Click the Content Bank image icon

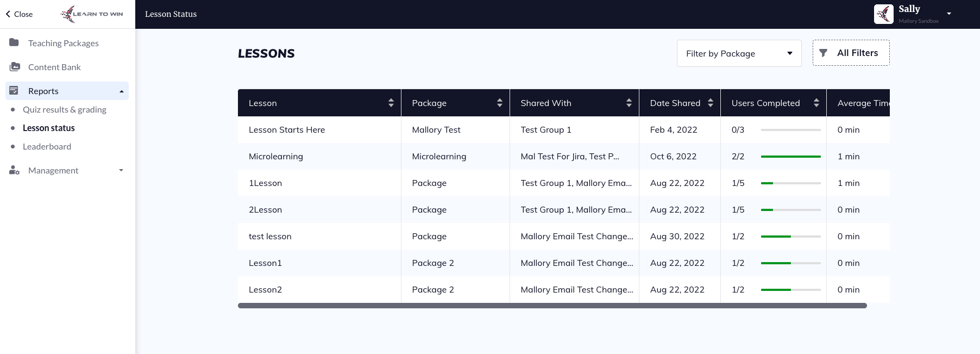pos(15,66)
